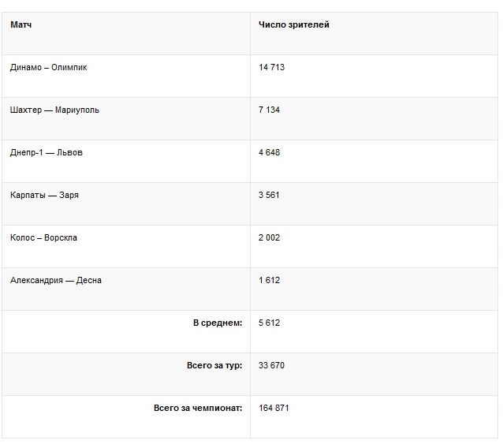503x448 pixels.
Task: Select the "Колос – Ворскла" match cell
Action: click(x=44, y=238)
